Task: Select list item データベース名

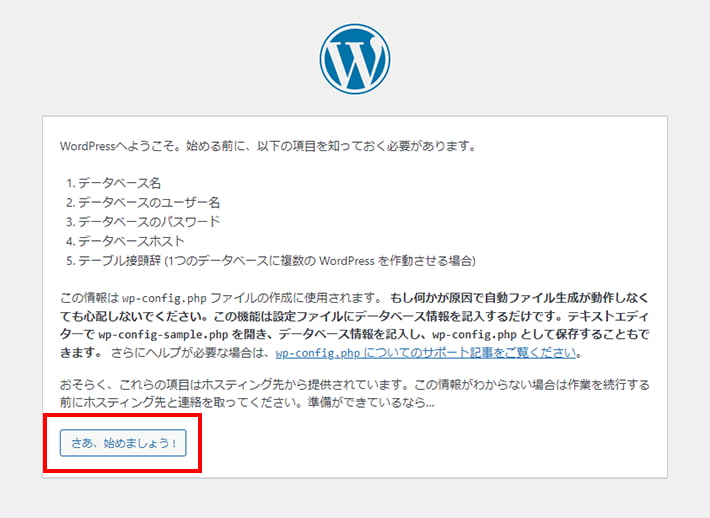Action: coord(120,183)
